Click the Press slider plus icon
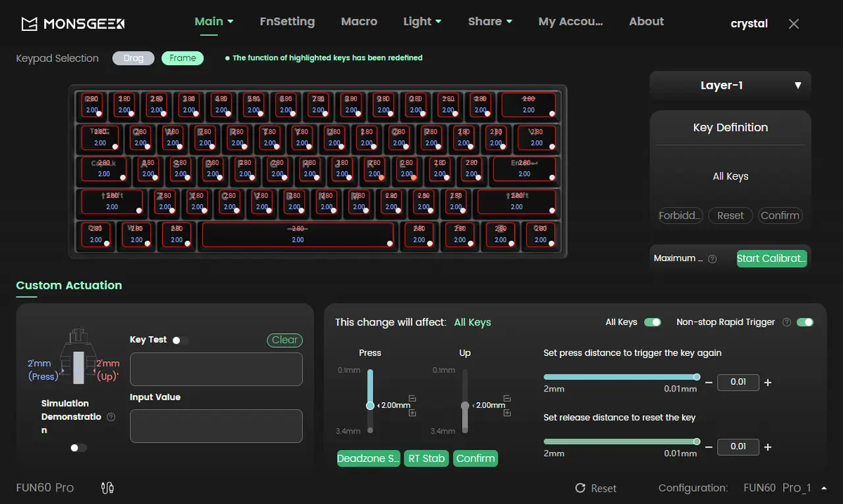Image resolution: width=843 pixels, height=504 pixels. (412, 413)
